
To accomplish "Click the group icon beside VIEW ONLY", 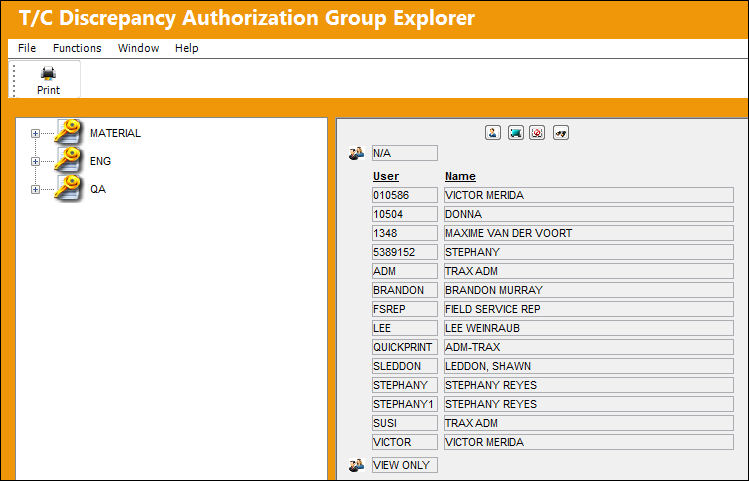I will tap(356, 465).
